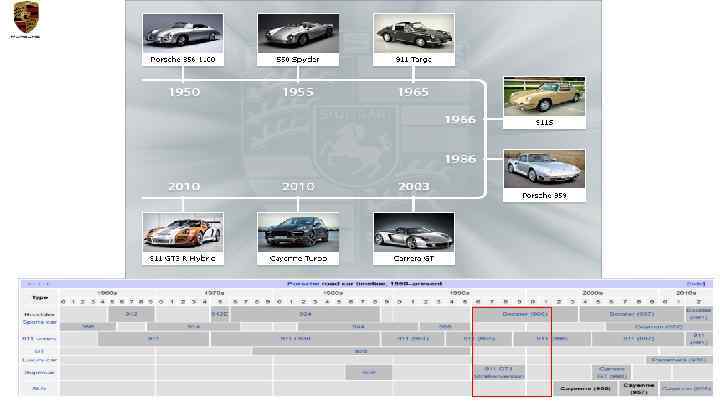720x405 pixels.
Task: Click the 1965 timeline year marker
Action: 414,92
